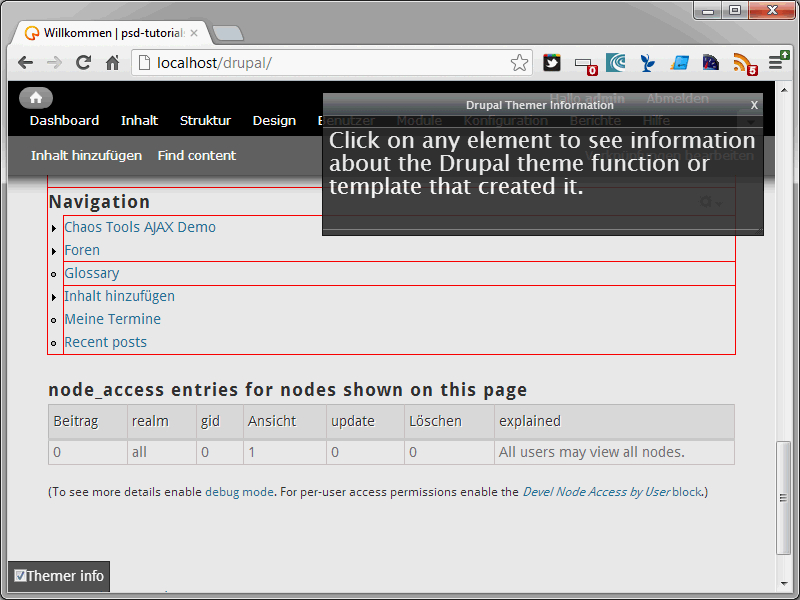Image resolution: width=800 pixels, height=600 pixels.
Task: Click the Beitrag column header
Action: pos(88,421)
